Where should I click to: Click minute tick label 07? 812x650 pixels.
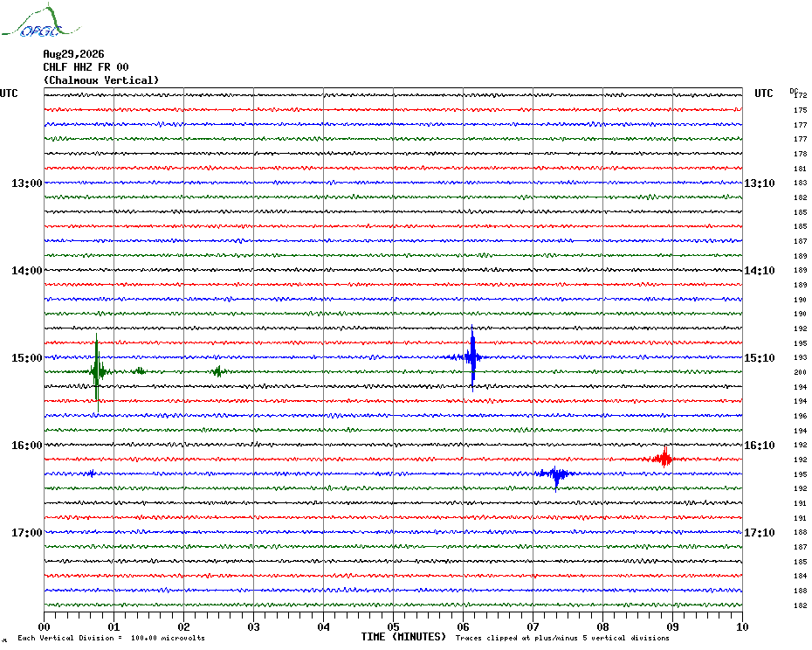pyautogui.click(x=533, y=626)
